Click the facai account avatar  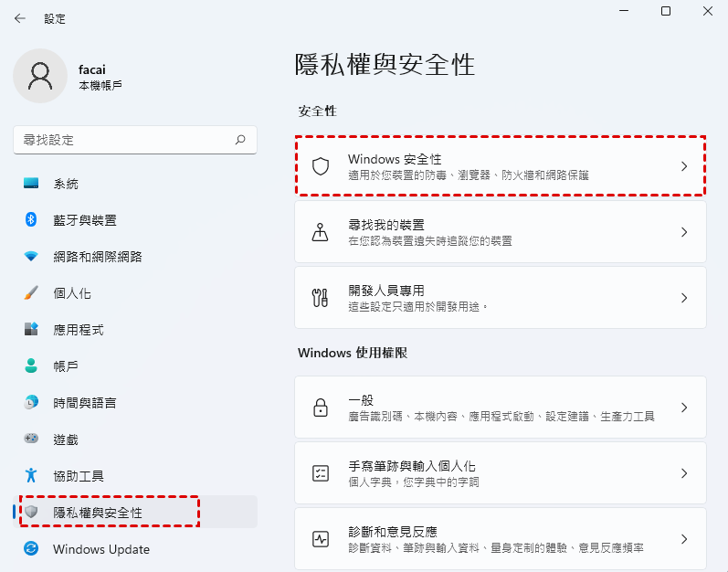(39, 76)
